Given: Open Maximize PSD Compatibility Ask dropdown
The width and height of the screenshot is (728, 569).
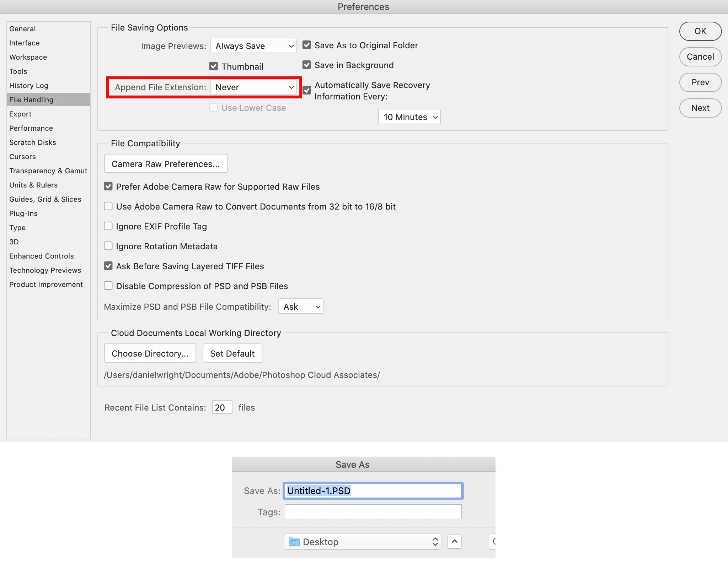Looking at the screenshot, I should tap(300, 307).
